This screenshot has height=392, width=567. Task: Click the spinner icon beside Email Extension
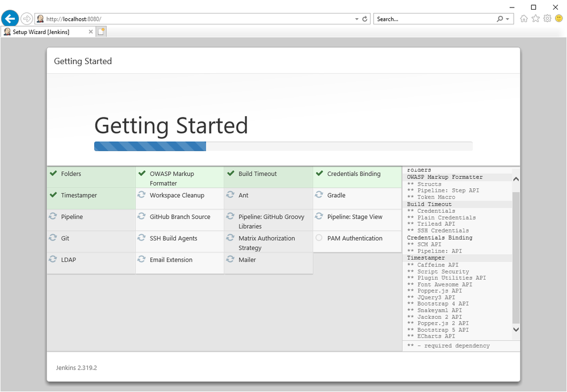tap(141, 259)
